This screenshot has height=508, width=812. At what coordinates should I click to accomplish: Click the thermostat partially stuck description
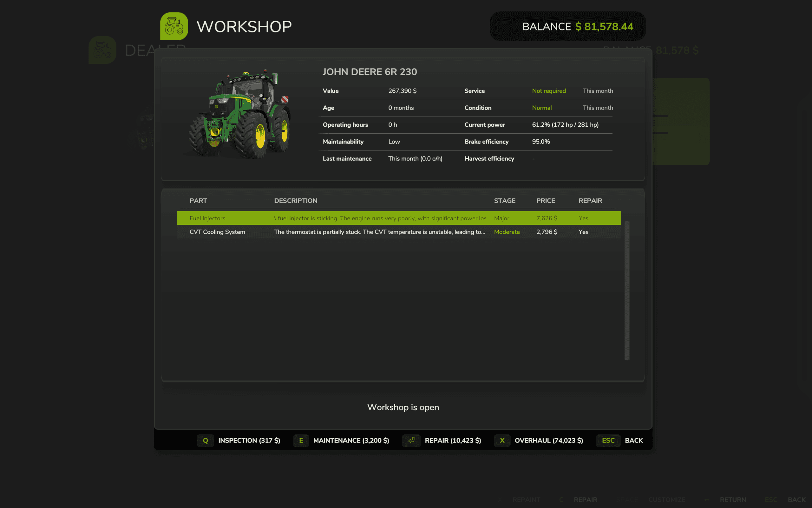[379, 232]
